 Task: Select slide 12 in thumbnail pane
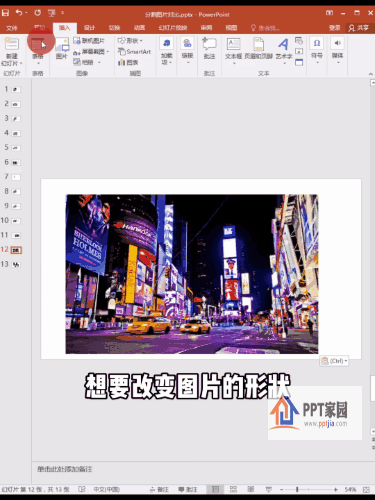click(x=16, y=250)
